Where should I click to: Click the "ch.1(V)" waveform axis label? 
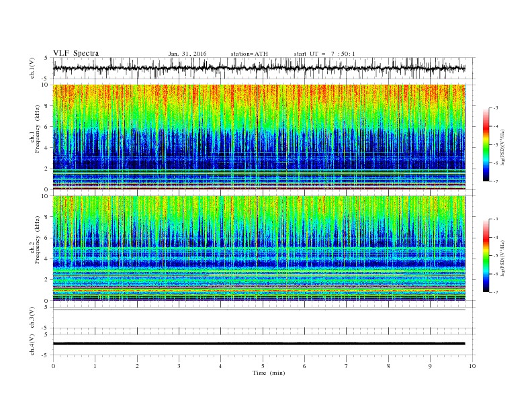click(32, 68)
